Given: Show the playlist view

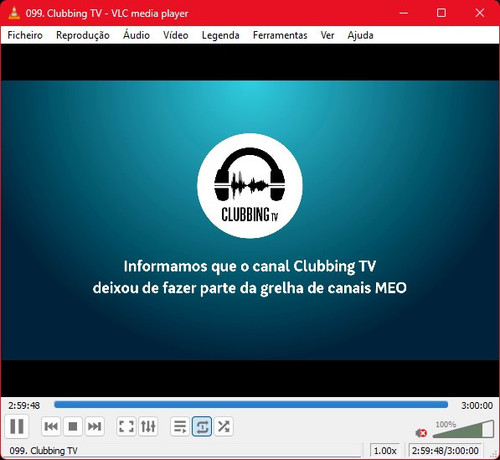Looking at the screenshot, I should tap(180, 426).
